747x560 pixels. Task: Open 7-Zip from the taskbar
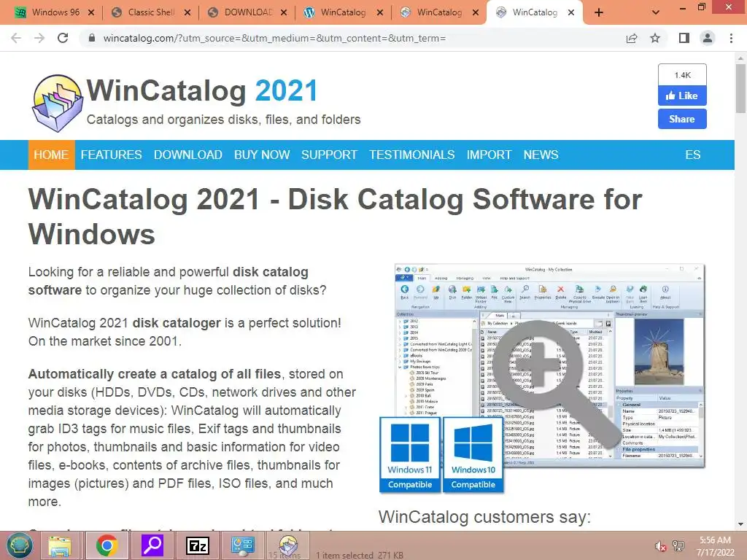pyautogui.click(x=198, y=545)
